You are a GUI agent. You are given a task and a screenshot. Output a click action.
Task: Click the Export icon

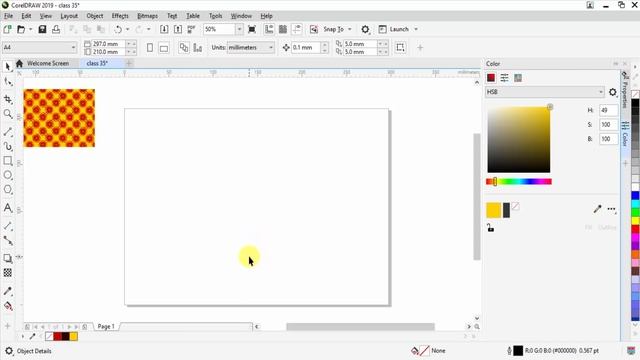point(178,29)
